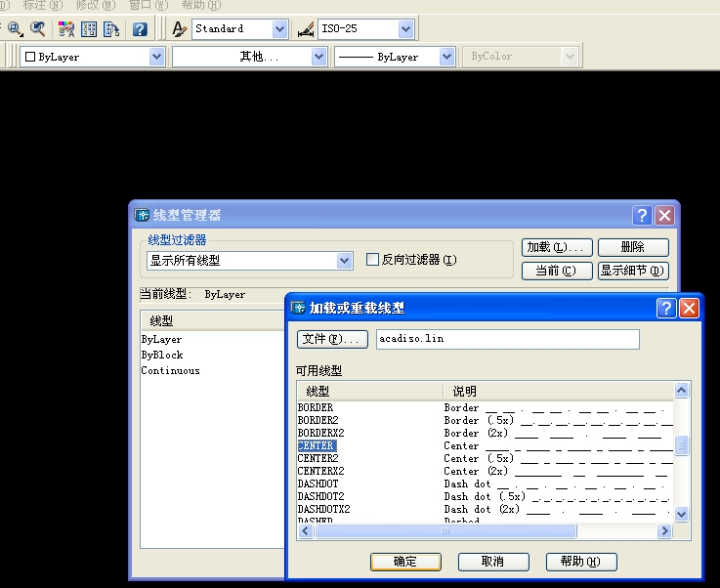Click the 线型管理器 title bar app icon
This screenshot has height=588, width=720.
pyautogui.click(x=142, y=215)
